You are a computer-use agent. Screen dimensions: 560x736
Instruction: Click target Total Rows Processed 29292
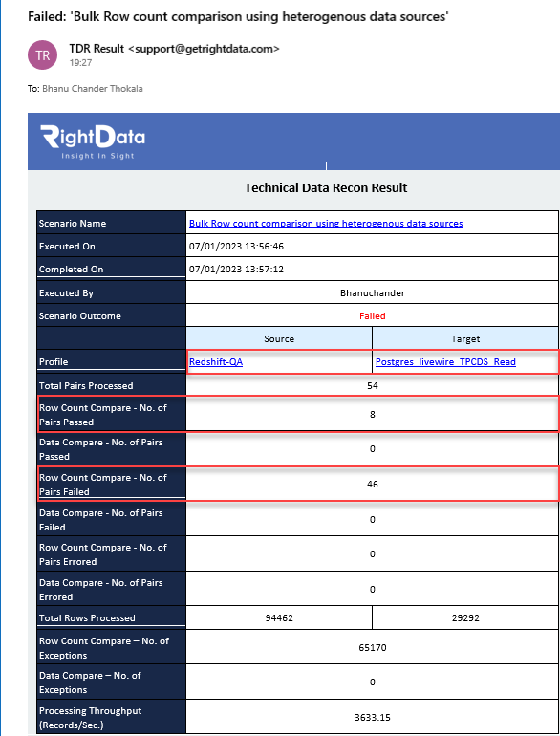[x=465, y=617]
